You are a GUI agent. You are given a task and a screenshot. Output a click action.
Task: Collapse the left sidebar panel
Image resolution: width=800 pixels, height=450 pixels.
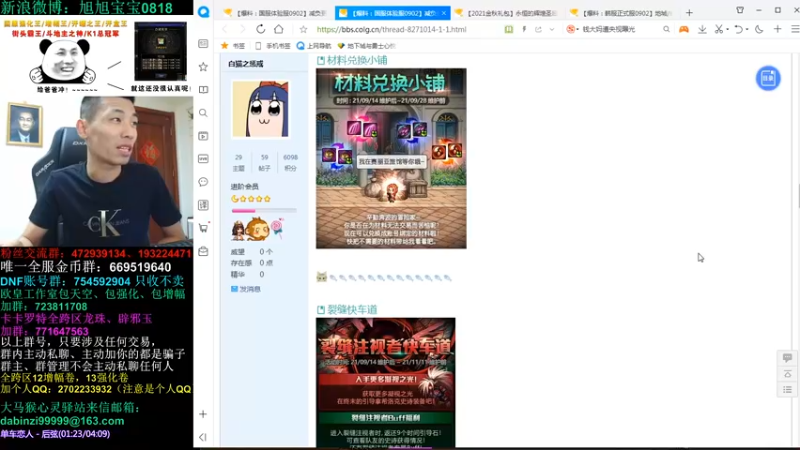tap(203, 437)
